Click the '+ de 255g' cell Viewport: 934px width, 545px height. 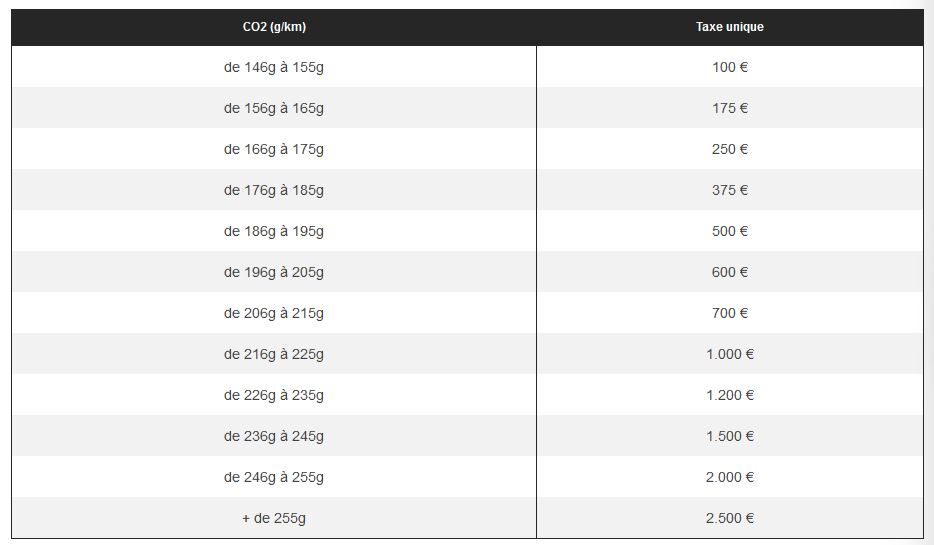274,518
